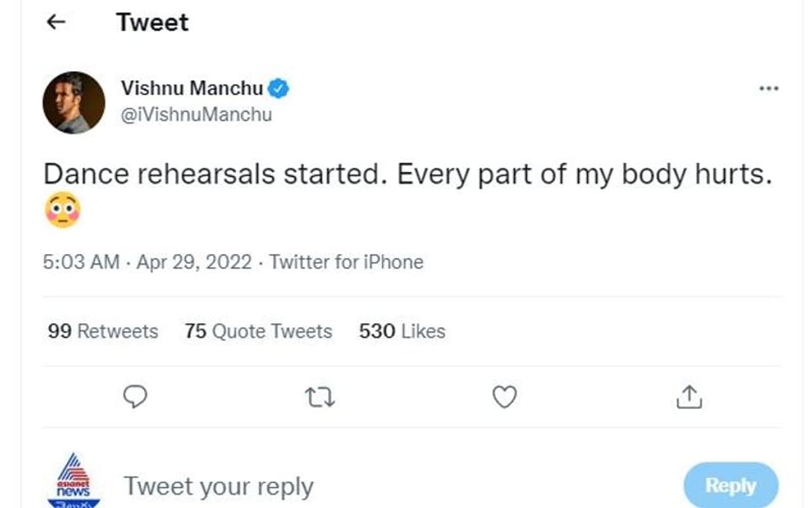Click the reply speech bubble icon
Viewport: 812px width, 508px height.
tap(134, 398)
